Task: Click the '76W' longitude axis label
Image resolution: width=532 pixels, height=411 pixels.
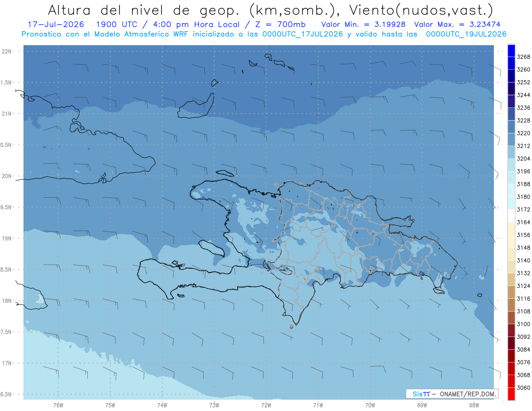Action: coord(58,405)
